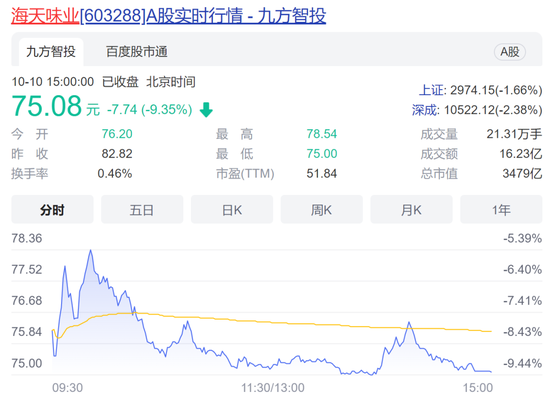Click the morning peak on the price line
550x397 pixels.
pyautogui.click(x=91, y=250)
